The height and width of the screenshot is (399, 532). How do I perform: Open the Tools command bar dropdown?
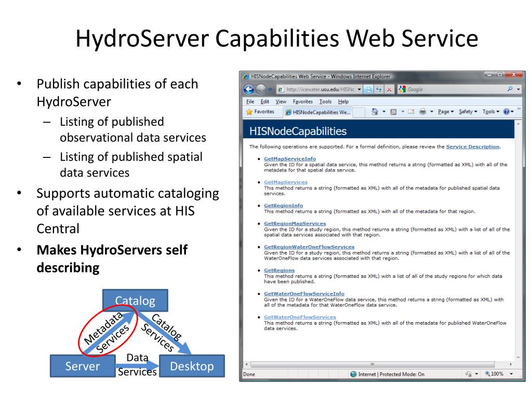pyautogui.click(x=490, y=112)
